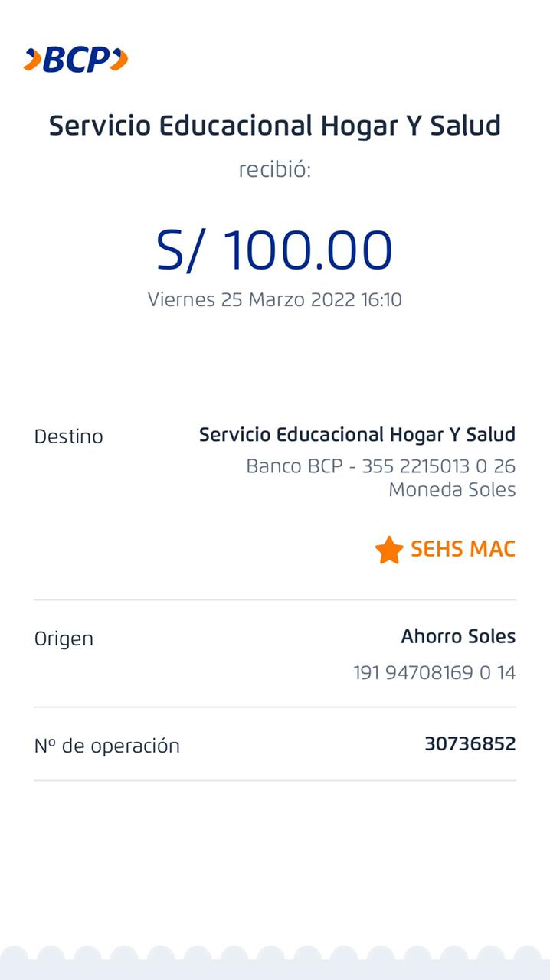
Task: Click the BCP logo
Action: pyautogui.click(x=76, y=60)
